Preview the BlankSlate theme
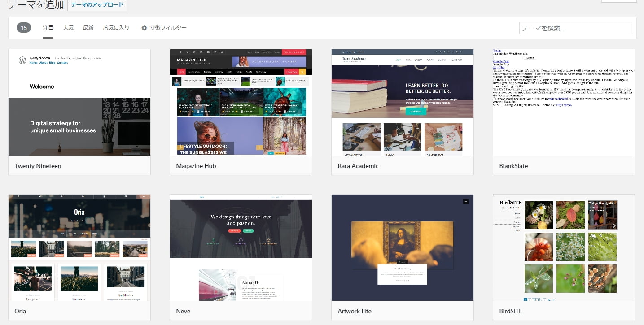This screenshot has height=325, width=644. click(x=563, y=102)
